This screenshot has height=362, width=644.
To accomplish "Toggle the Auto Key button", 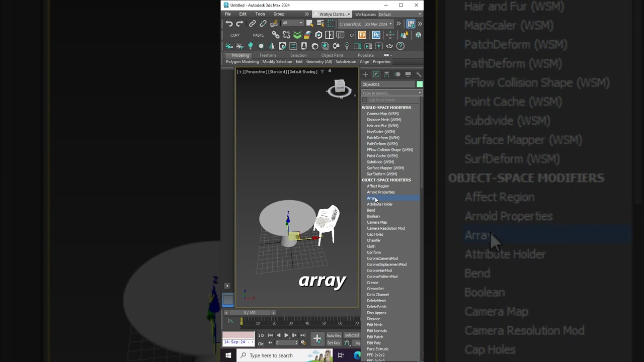I will click(334, 335).
